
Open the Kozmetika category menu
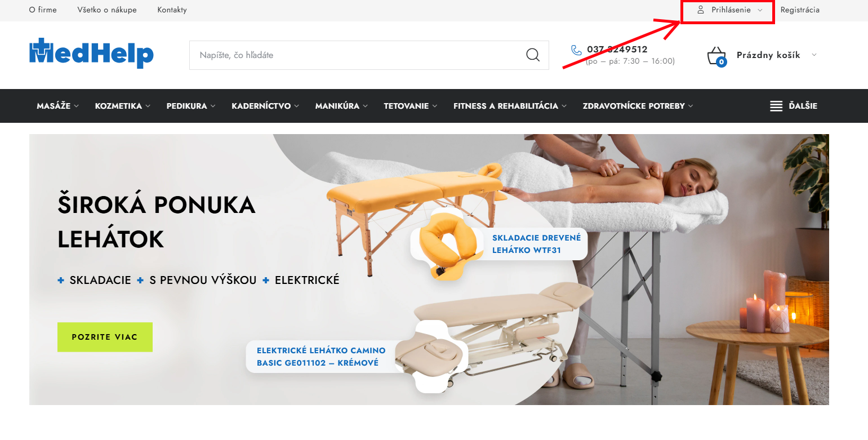(x=123, y=106)
